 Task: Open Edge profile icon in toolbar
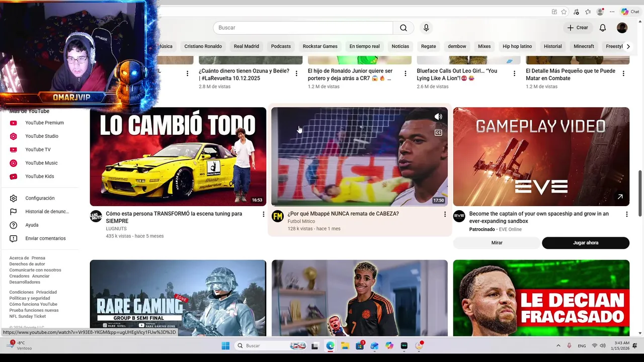pos(600,12)
